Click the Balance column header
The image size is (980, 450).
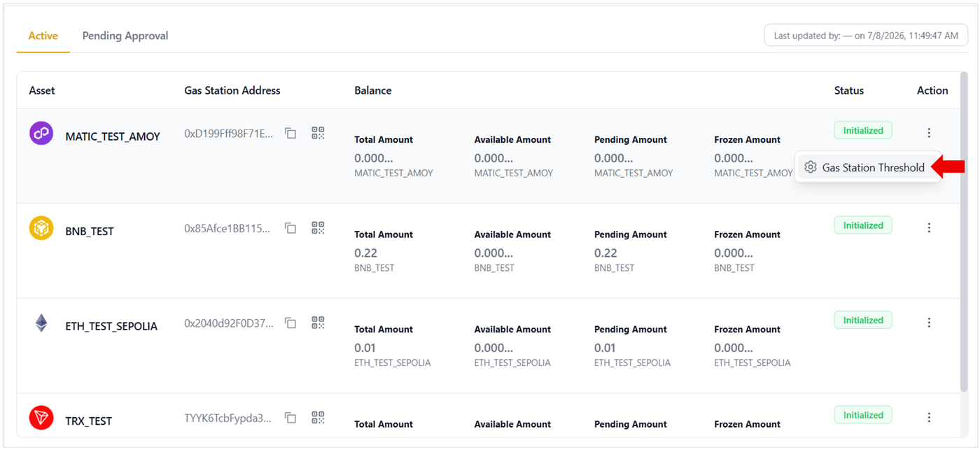click(373, 90)
